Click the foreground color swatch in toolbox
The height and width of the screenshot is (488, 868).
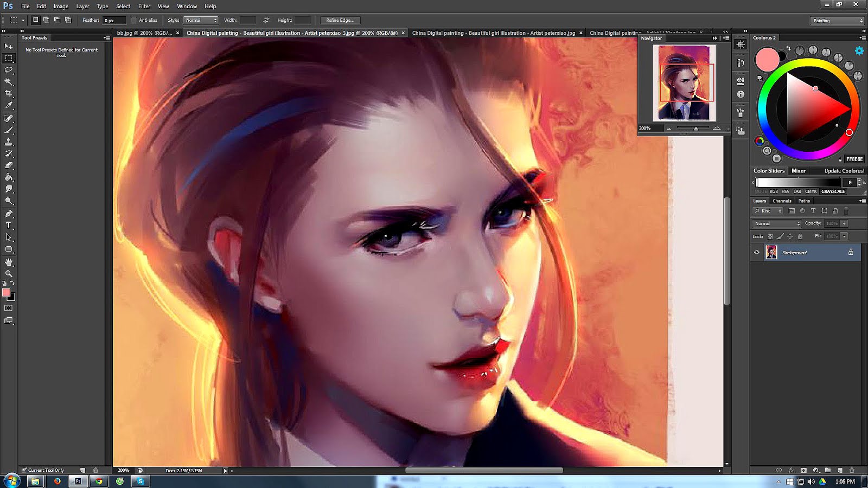[7, 293]
